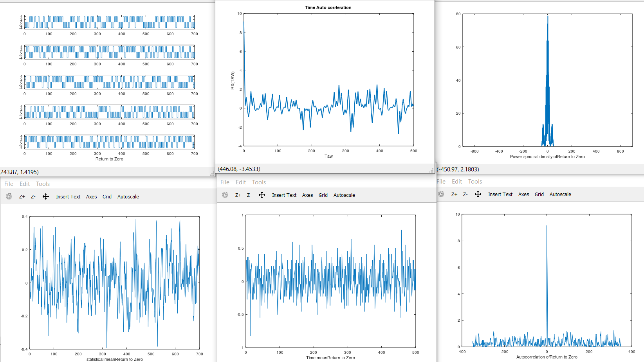644x362 pixels.
Task: Toggle Axes on the Autocorrelation plot
Action: tap(523, 194)
